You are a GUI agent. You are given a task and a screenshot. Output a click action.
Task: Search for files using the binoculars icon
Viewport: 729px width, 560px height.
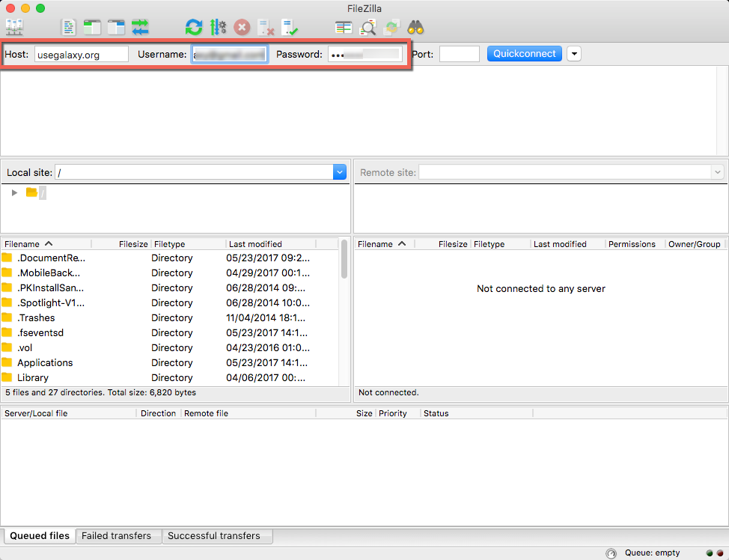point(415,28)
